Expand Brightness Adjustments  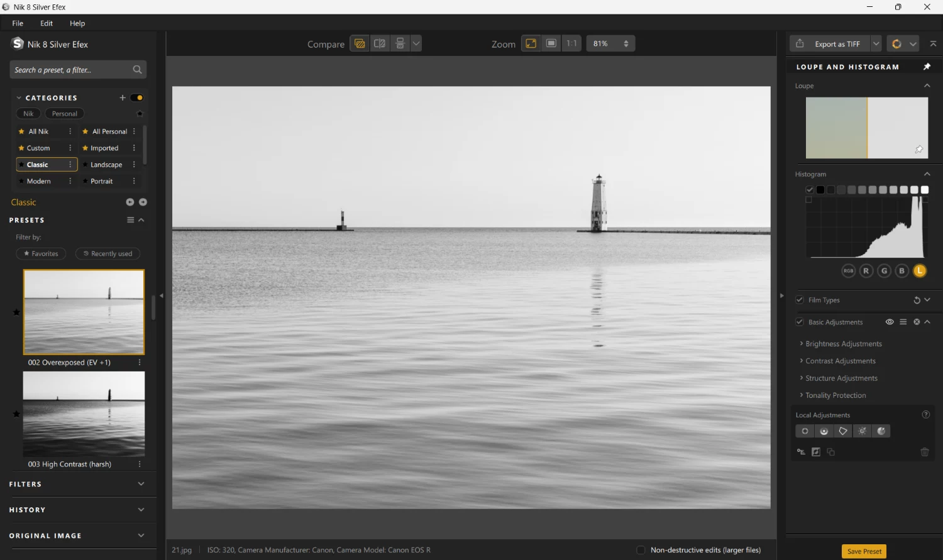pos(844,344)
